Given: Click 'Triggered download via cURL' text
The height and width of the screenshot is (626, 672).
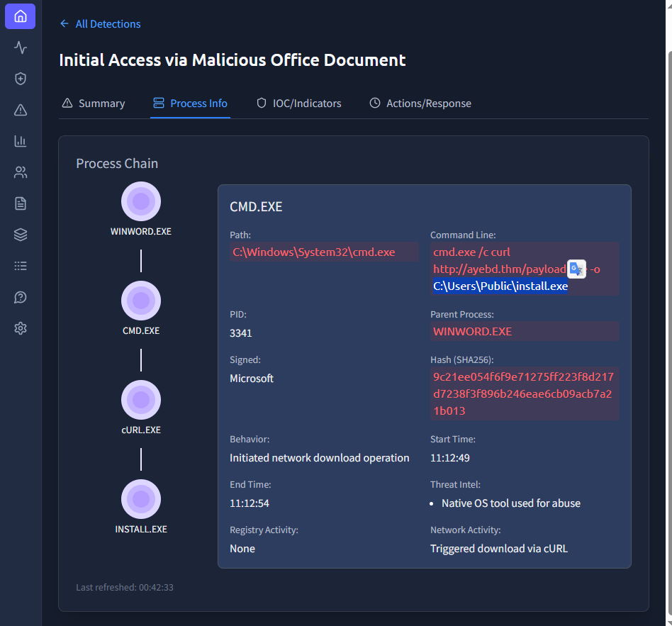Looking at the screenshot, I should coord(499,549).
